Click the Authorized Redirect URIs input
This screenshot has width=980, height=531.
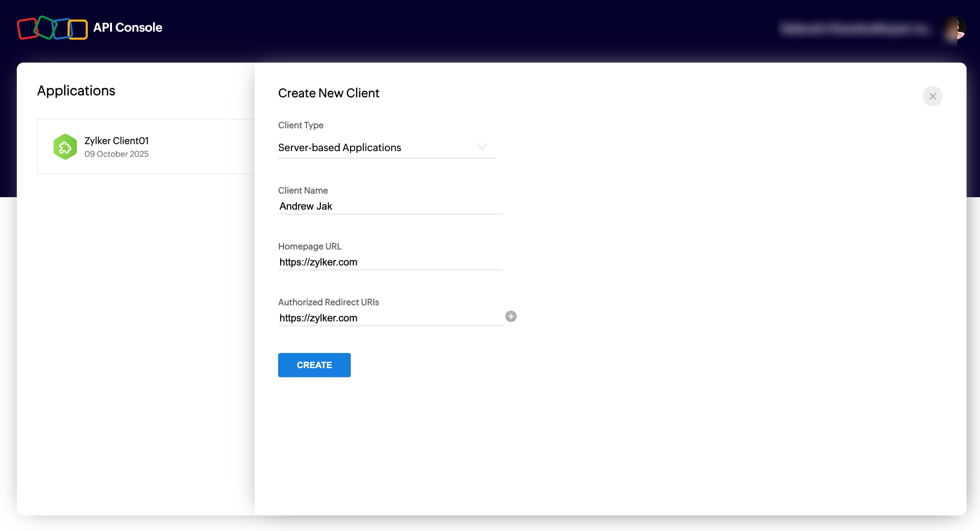pyautogui.click(x=390, y=318)
